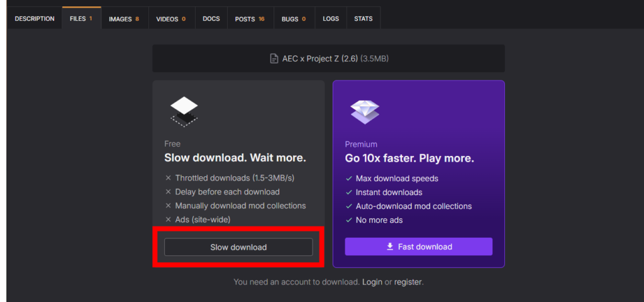Click the Premium stacked diamond icon
The height and width of the screenshot is (302, 644).
pyautogui.click(x=365, y=111)
